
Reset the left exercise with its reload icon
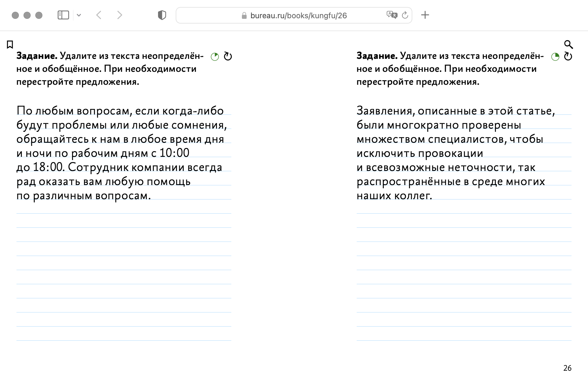(x=228, y=56)
